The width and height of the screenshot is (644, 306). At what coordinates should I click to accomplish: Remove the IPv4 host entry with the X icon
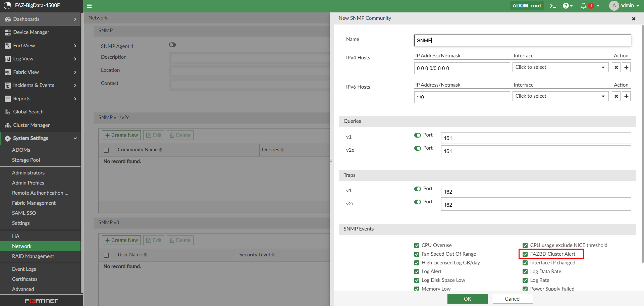(x=616, y=67)
